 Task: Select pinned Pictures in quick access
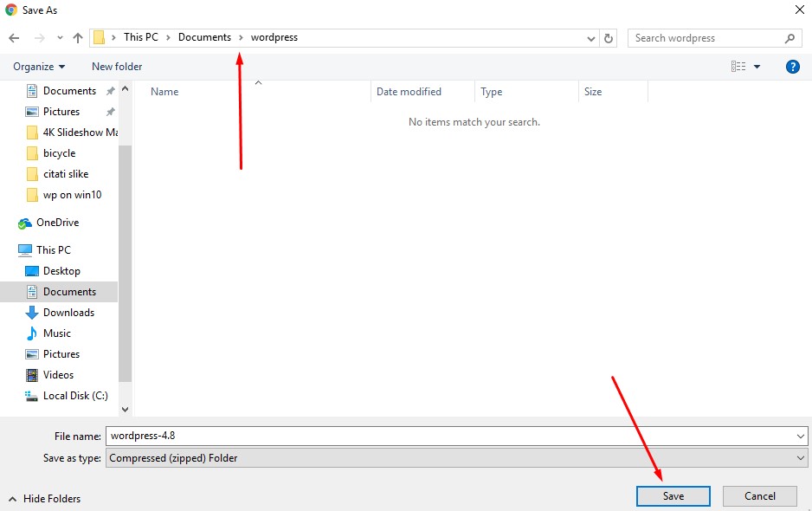[61, 112]
